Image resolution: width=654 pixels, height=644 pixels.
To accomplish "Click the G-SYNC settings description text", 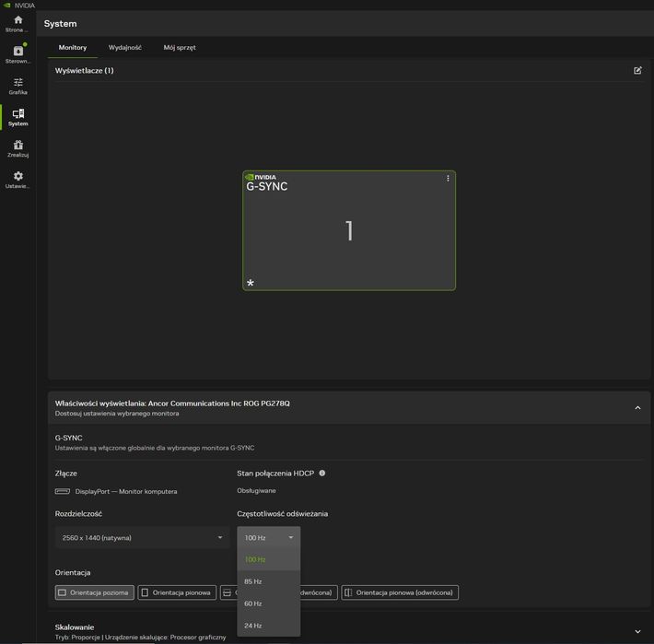I will point(155,448).
